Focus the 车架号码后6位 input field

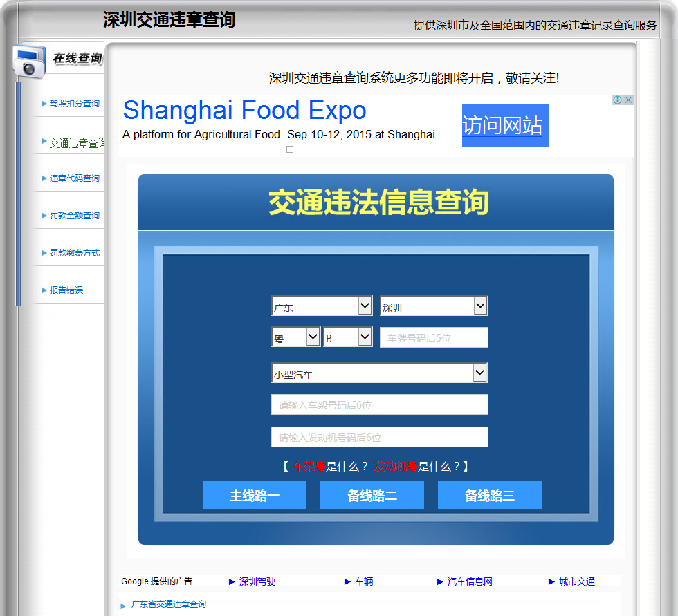380,404
